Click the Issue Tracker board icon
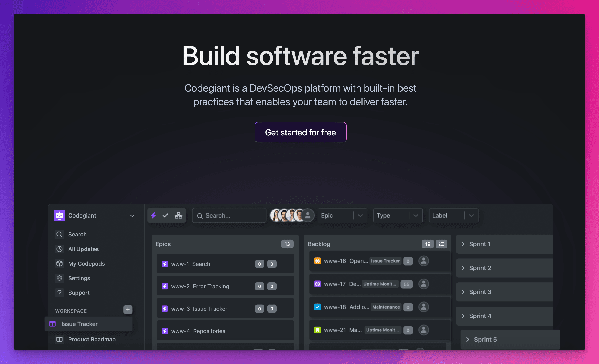The height and width of the screenshot is (364, 599). (x=53, y=324)
